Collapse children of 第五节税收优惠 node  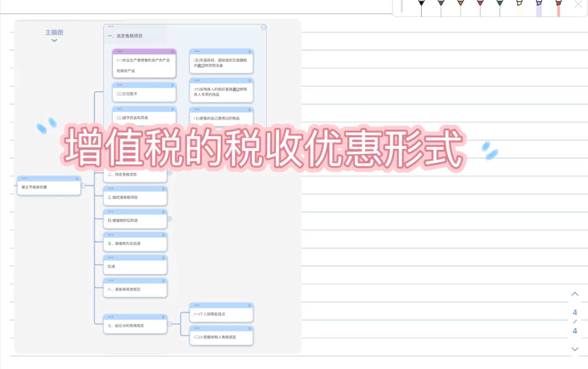click(x=83, y=186)
